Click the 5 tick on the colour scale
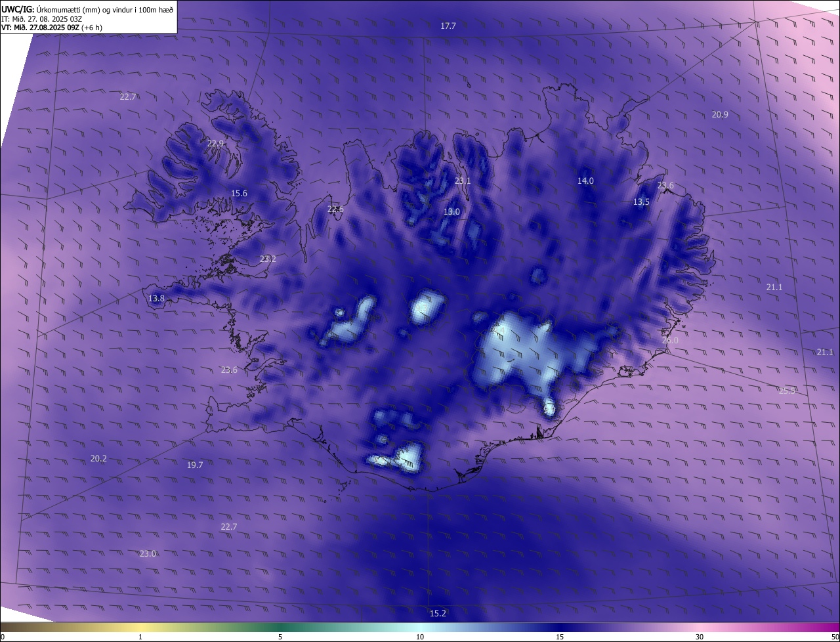 (x=280, y=637)
